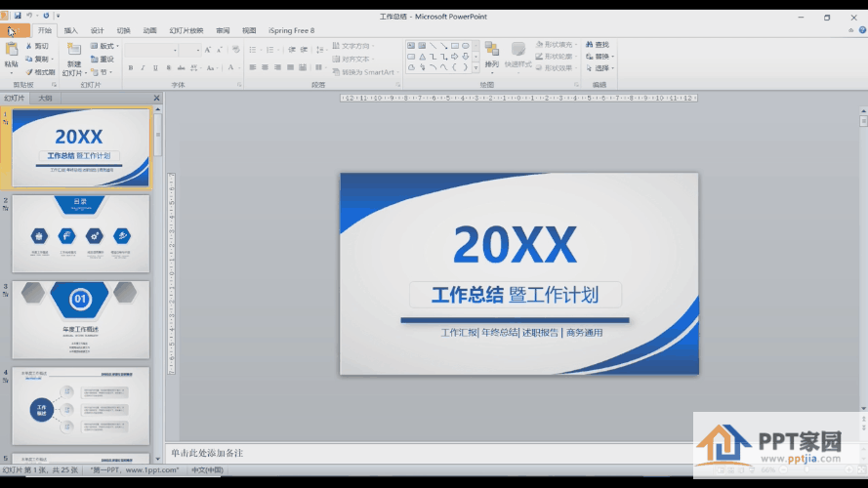Switch to the 插入 ribbon tab
Image resolution: width=868 pixels, height=488 pixels.
71,30
